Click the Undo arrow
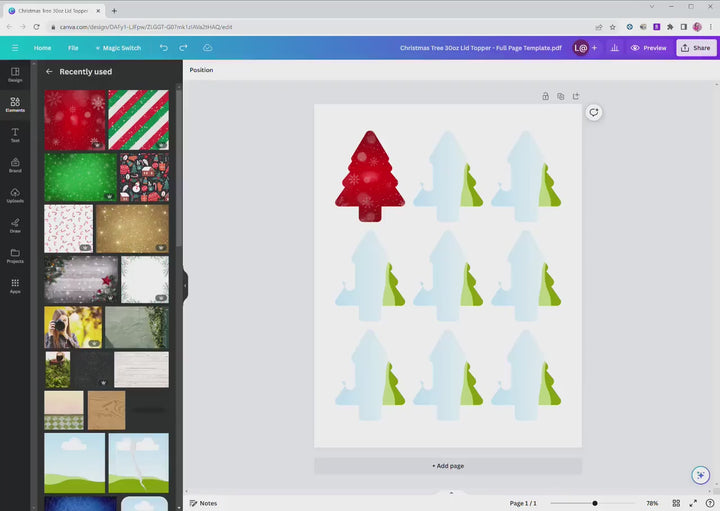Image resolution: width=720 pixels, height=511 pixels. pos(164,47)
